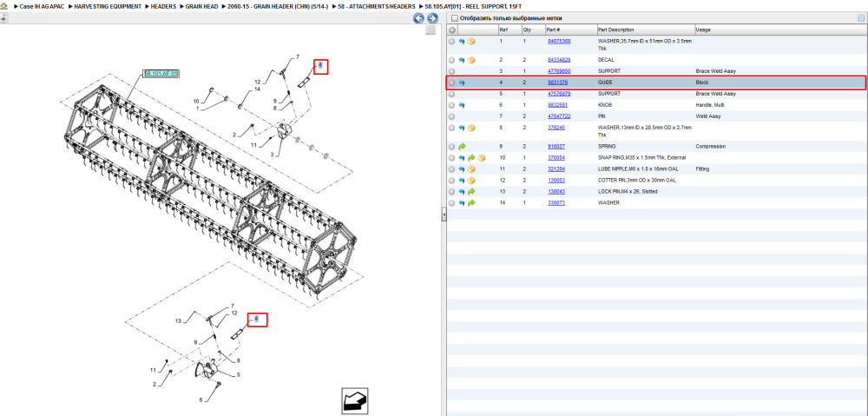The height and width of the screenshot is (416, 868).
Task: Open the next diagram with the right arrow
Action: [x=432, y=18]
